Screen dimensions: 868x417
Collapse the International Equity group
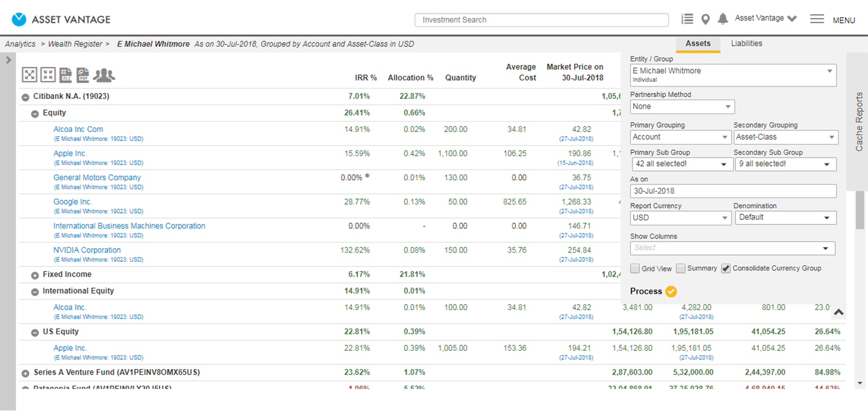point(35,292)
